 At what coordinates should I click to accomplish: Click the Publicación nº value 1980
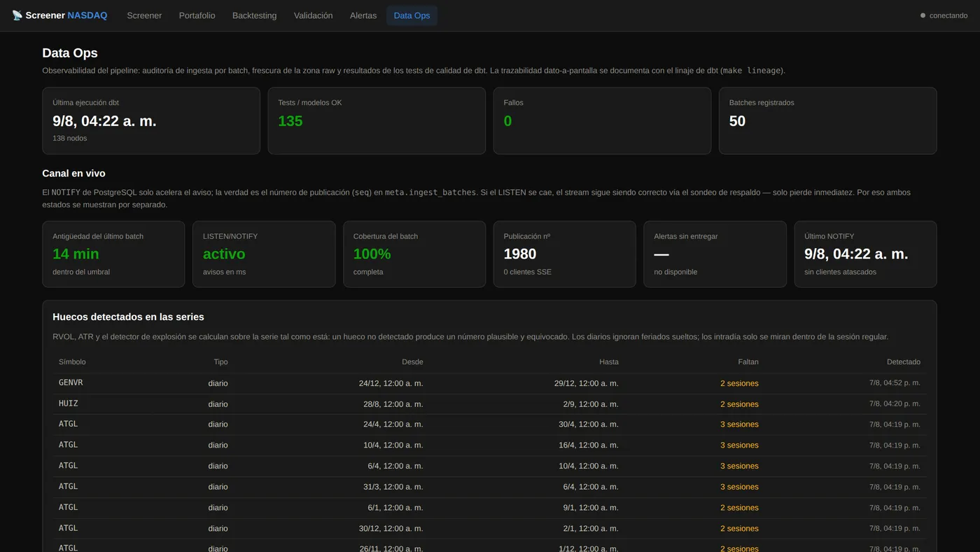pyautogui.click(x=520, y=254)
